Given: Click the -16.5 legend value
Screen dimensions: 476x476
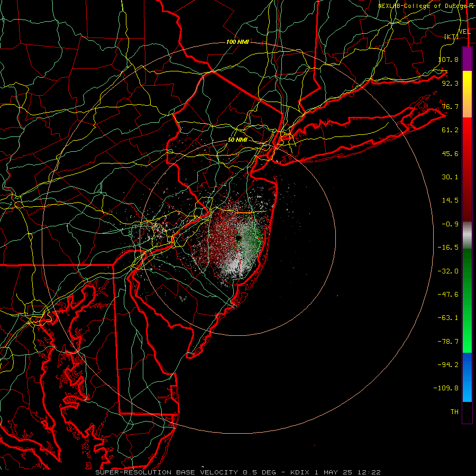Looking at the screenshot, I should 448,248.
